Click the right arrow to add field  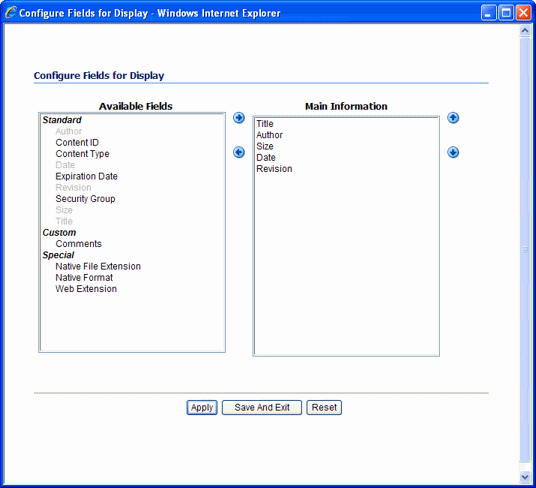pyautogui.click(x=239, y=118)
